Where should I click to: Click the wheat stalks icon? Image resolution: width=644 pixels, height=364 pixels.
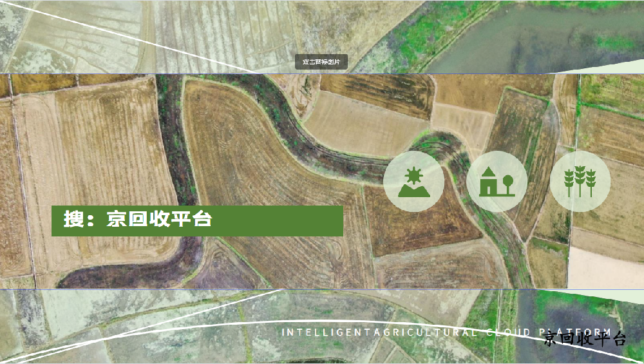click(580, 181)
